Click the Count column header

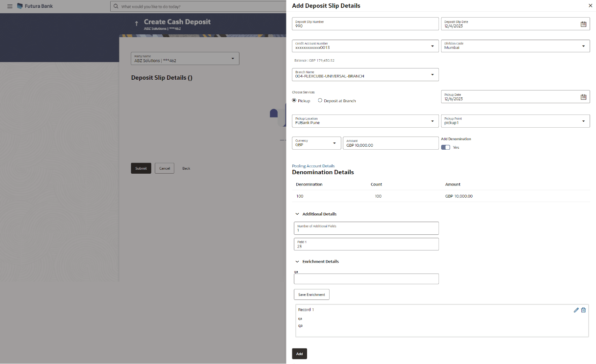point(376,184)
